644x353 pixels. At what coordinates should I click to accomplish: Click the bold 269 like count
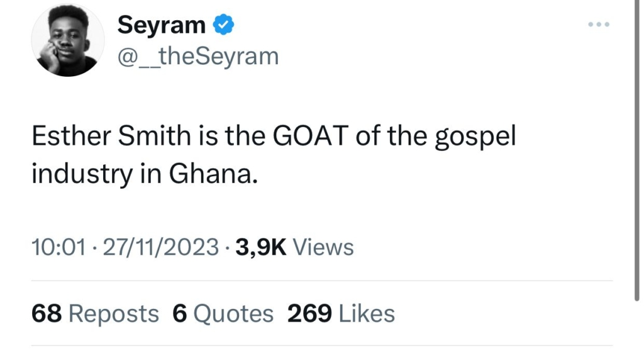point(309,313)
